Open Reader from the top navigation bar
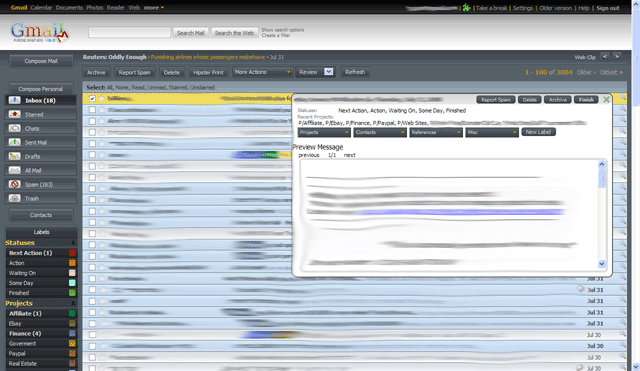The width and height of the screenshot is (640, 371). pos(116,7)
